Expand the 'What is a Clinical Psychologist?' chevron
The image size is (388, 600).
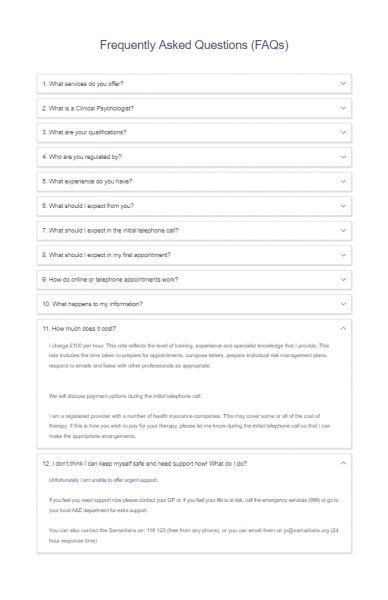(343, 108)
